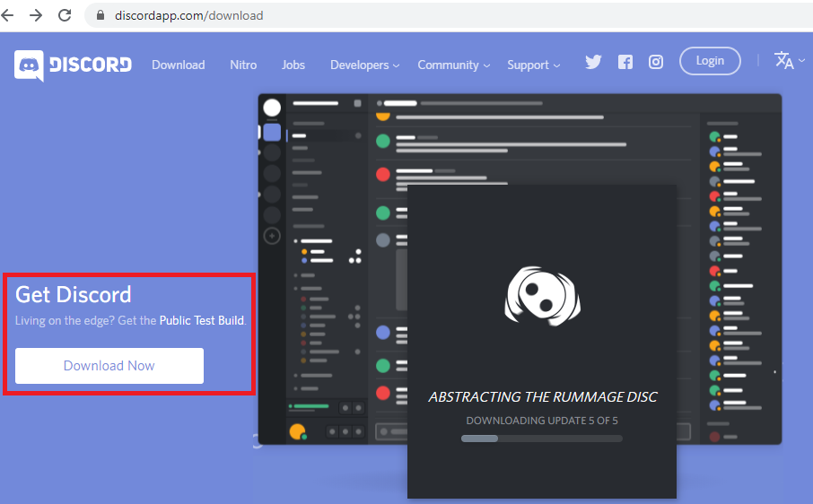The height and width of the screenshot is (504, 813).
Task: Open Discord's Twitter page icon
Action: pyautogui.click(x=593, y=62)
